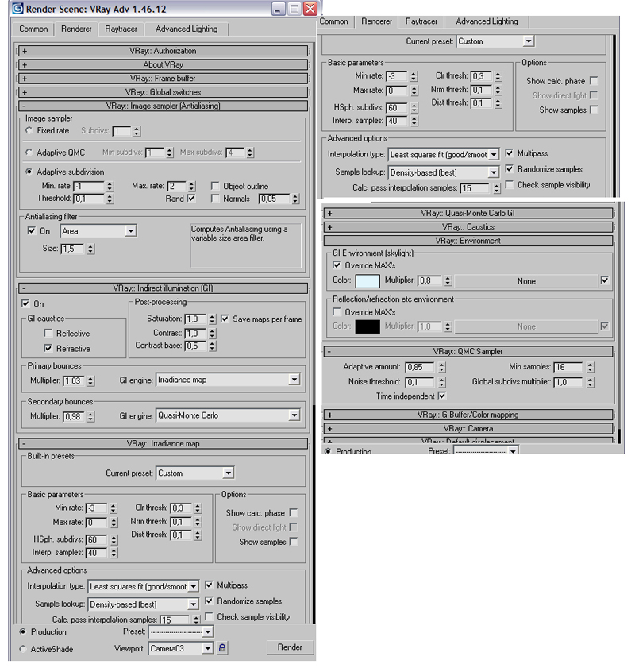Select the Fixed rate image sampler
Screen dimensions: 635x672
pyautogui.click(x=29, y=130)
